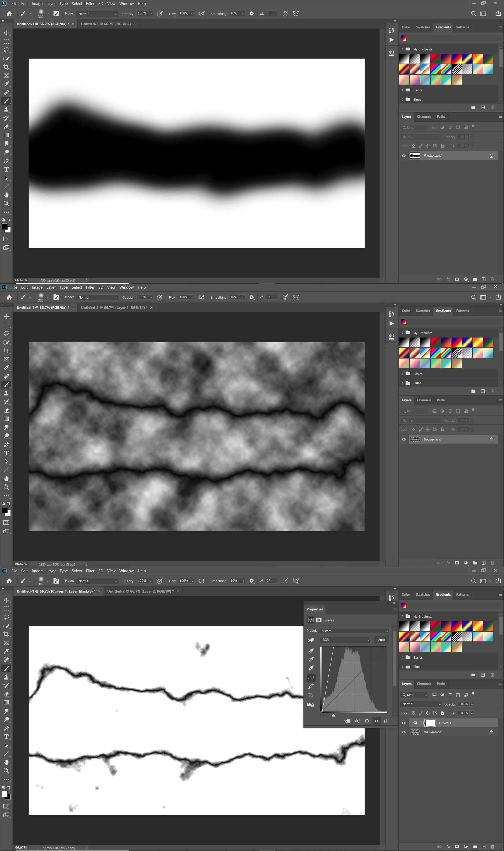Image resolution: width=504 pixels, height=851 pixels.
Task: Click the Masks icon beside Curves title
Action: [x=319, y=620]
